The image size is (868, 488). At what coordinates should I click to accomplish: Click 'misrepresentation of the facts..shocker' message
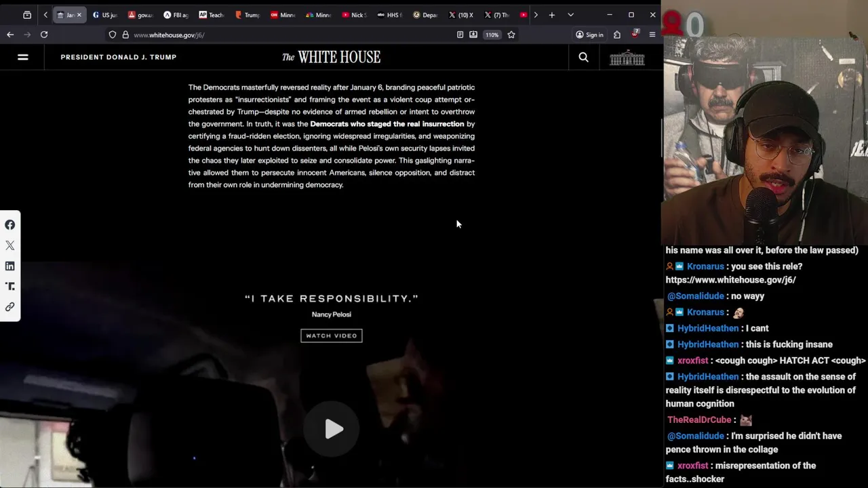741,472
